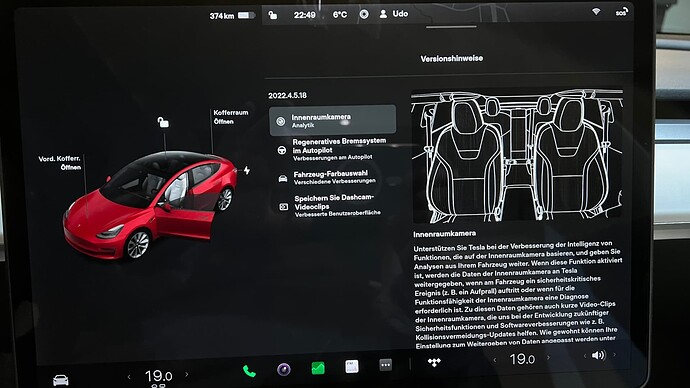This screenshot has height=388, width=690.
Task: Tap Vord. Kofferr. Öffnen for the frunk
Action: tap(59, 163)
